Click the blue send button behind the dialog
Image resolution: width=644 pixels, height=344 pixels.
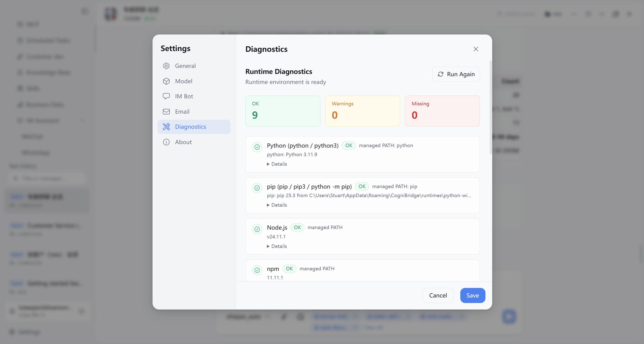click(x=509, y=316)
